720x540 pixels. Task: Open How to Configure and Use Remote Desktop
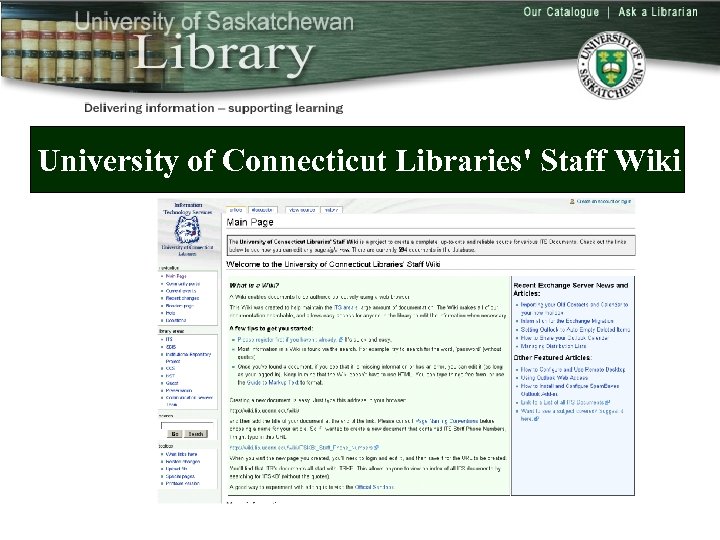coord(573,370)
